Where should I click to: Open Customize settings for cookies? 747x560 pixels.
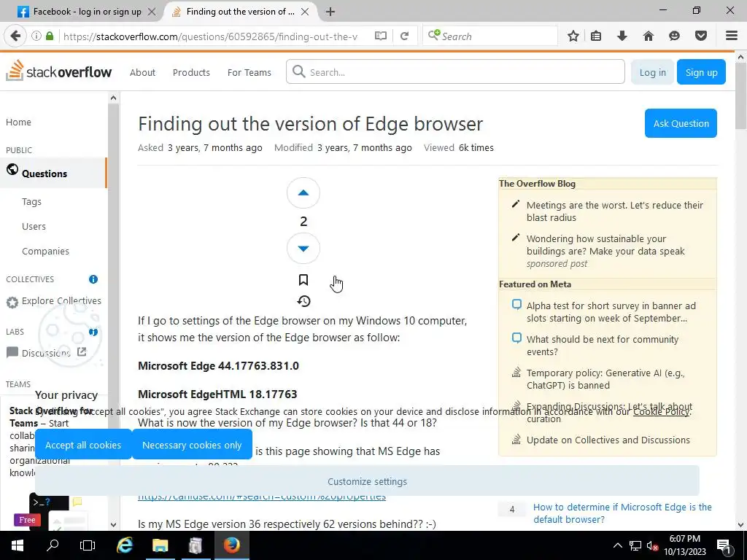(367, 481)
